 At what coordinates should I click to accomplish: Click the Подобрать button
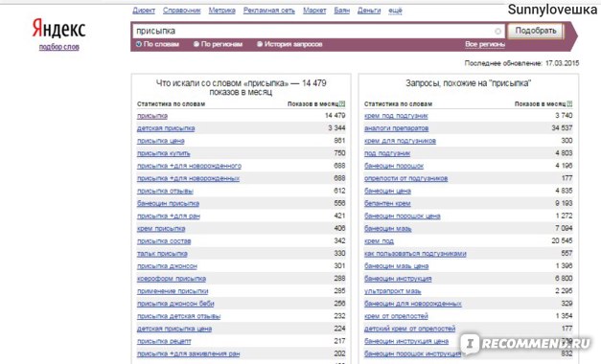(536, 31)
